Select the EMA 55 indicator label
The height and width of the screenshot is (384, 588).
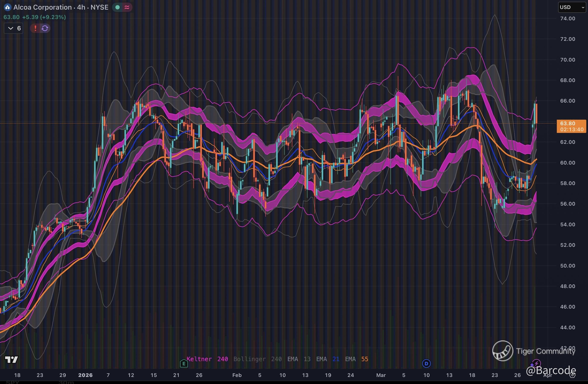357,359
